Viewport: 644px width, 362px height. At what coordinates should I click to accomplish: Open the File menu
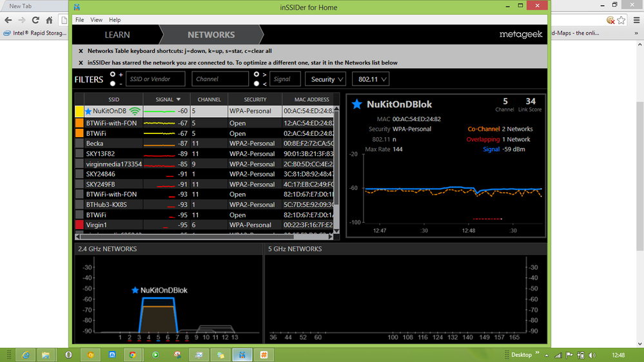tap(80, 20)
